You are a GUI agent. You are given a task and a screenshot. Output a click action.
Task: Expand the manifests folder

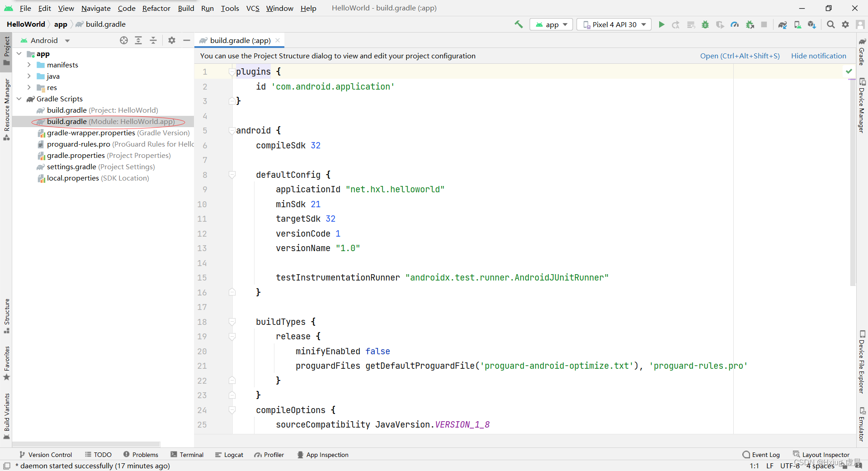(29, 65)
